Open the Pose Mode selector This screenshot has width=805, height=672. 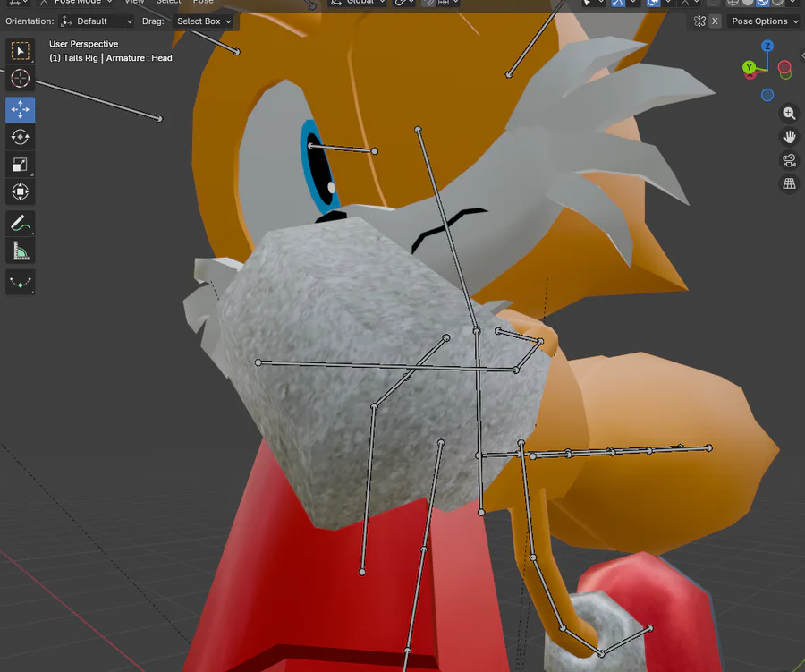click(76, 3)
